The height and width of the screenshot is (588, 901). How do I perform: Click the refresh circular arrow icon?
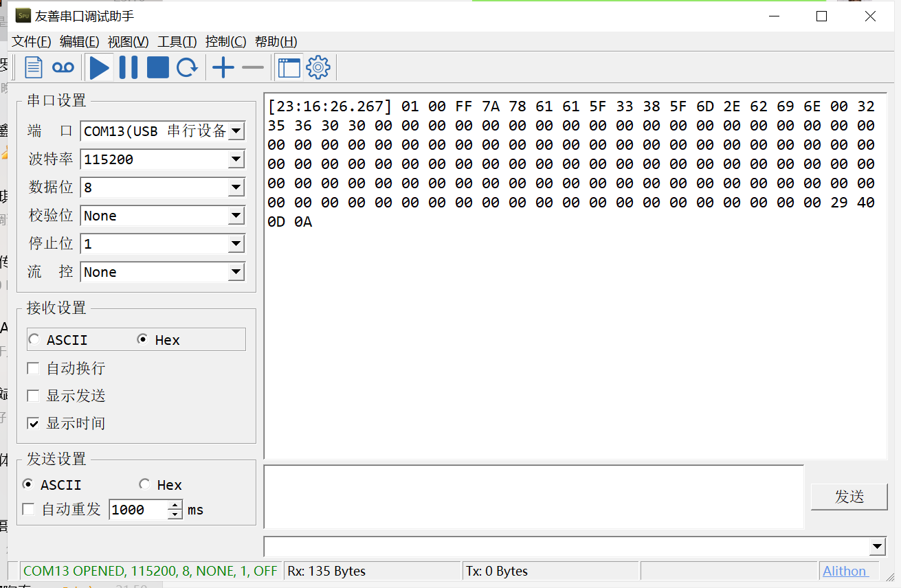[187, 67]
